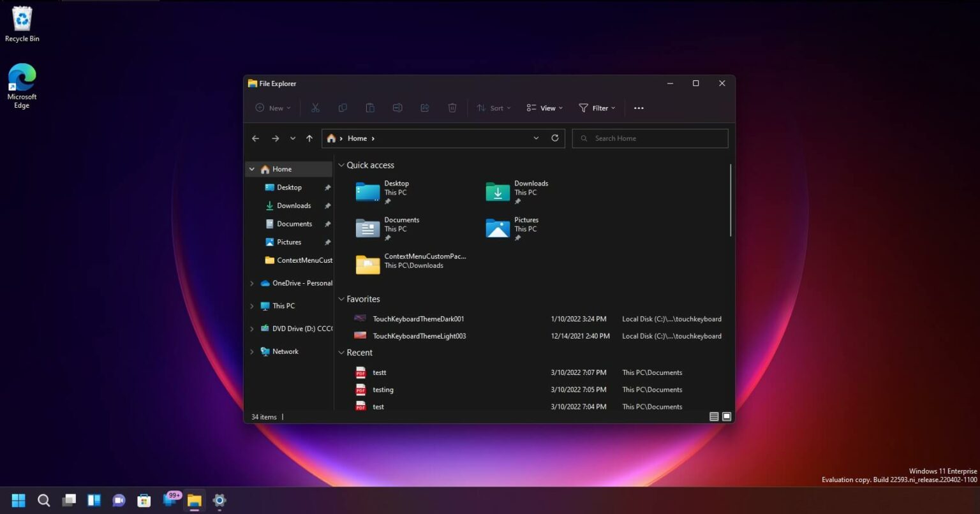Screen dimensions: 980x514
Task: Open the Sort dropdown menu
Action: [x=494, y=108]
